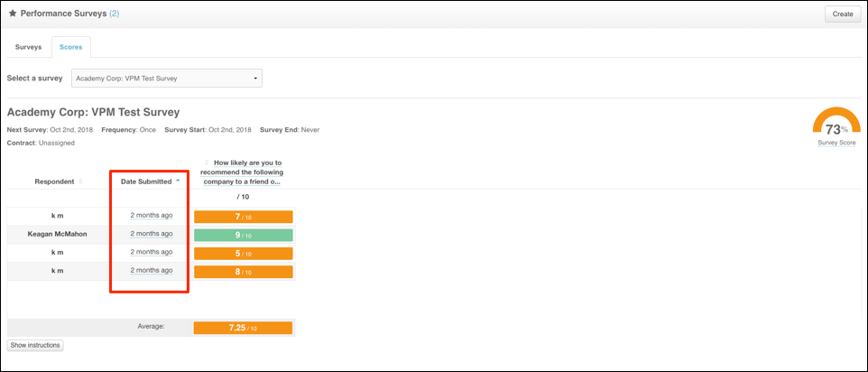The width and height of the screenshot is (868, 372).
Task: Click the orange 7/10 score bar
Action: [x=243, y=217]
